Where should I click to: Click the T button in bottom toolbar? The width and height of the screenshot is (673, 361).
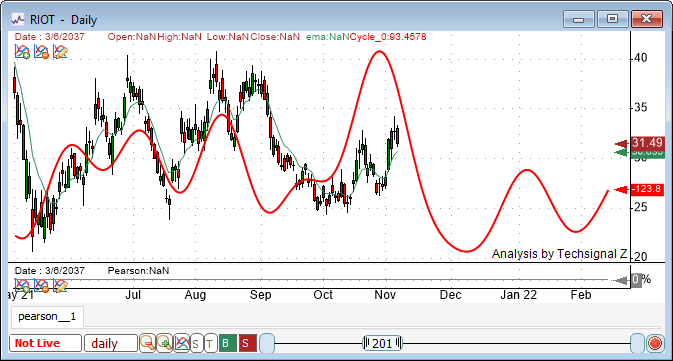point(210,343)
